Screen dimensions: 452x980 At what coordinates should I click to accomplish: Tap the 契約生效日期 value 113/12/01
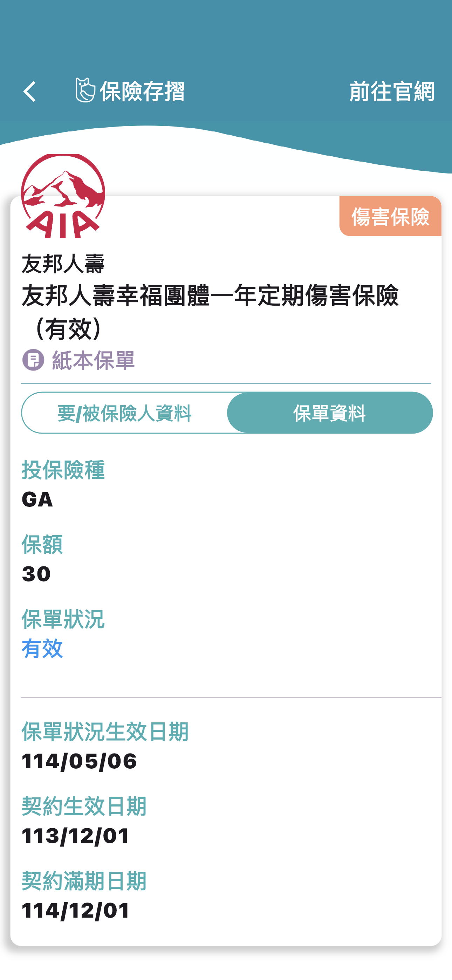(76, 836)
